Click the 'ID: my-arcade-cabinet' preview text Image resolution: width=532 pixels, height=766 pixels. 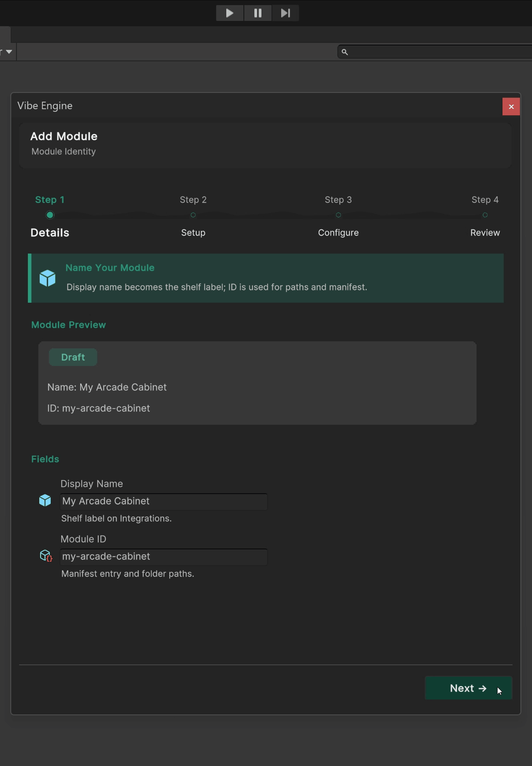(x=99, y=408)
